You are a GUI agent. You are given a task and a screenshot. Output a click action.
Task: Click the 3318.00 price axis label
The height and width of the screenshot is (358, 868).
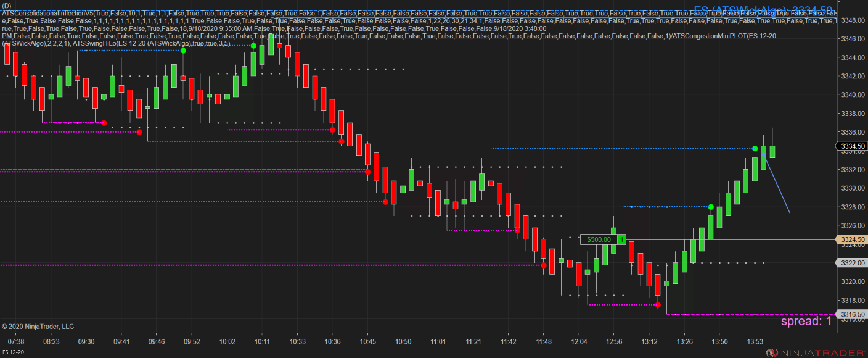[x=854, y=300]
